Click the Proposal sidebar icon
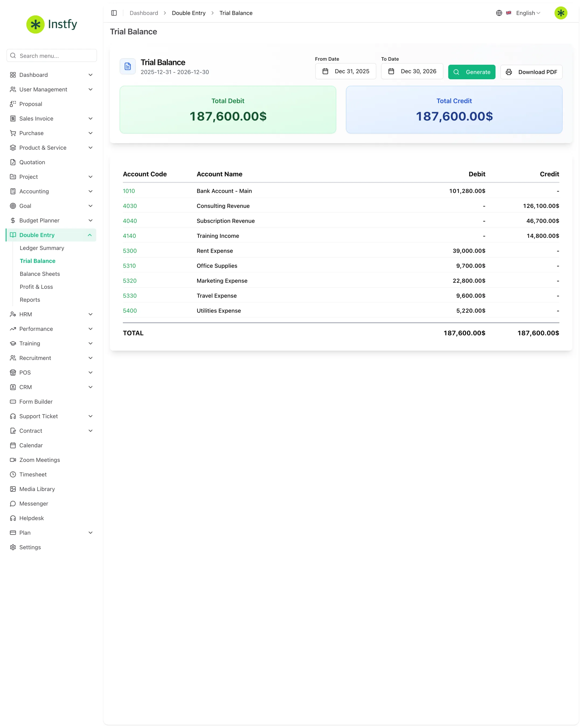 (13, 104)
